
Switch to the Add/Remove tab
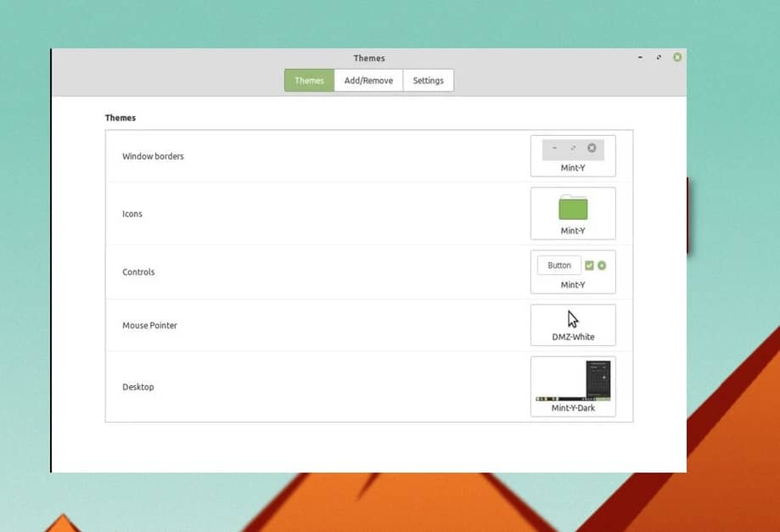[x=368, y=81]
